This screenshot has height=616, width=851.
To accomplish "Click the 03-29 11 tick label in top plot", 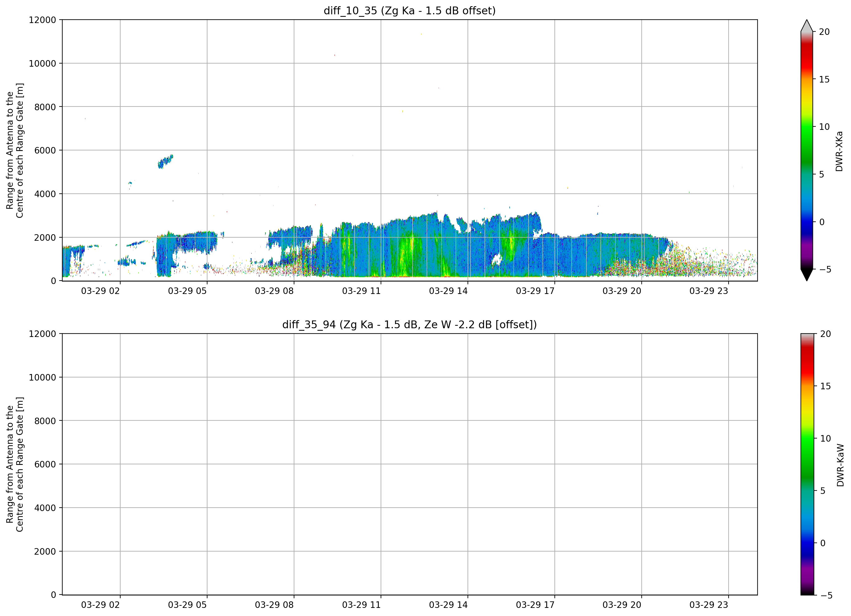I will [361, 291].
